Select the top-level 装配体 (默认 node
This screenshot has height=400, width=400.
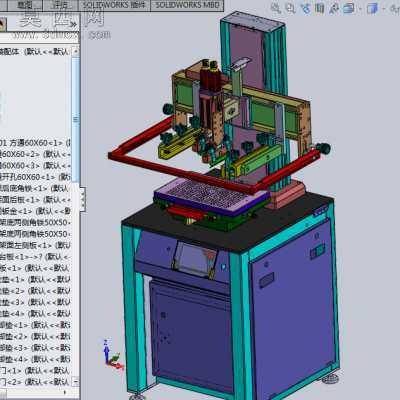click(35, 52)
